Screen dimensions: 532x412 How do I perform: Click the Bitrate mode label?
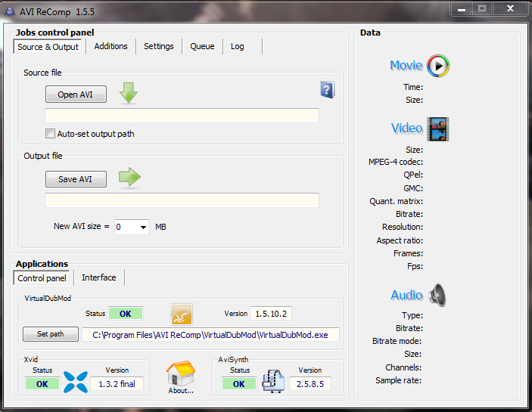tap(397, 341)
